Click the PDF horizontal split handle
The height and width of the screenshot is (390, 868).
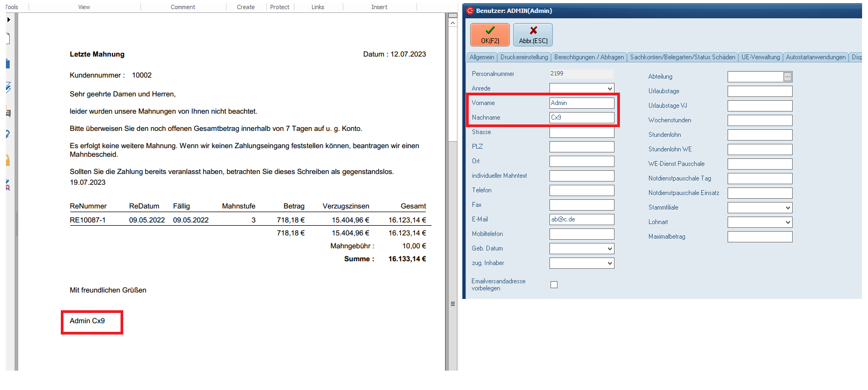tap(453, 304)
